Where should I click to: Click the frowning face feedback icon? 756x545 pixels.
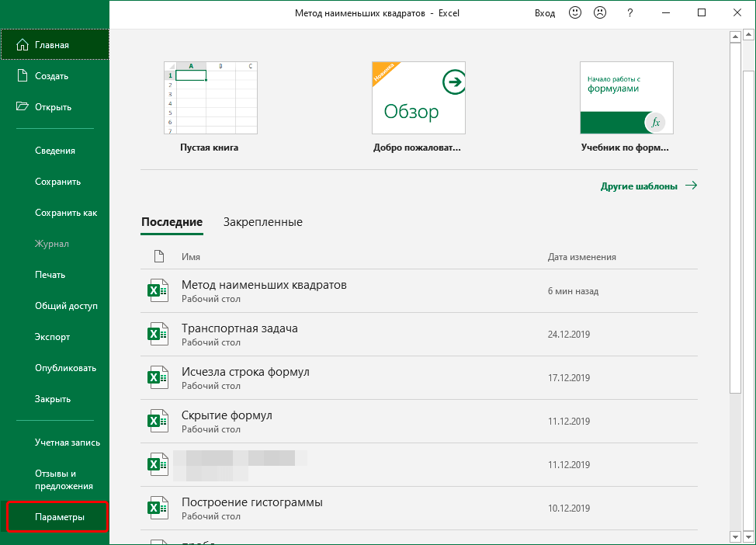click(600, 13)
